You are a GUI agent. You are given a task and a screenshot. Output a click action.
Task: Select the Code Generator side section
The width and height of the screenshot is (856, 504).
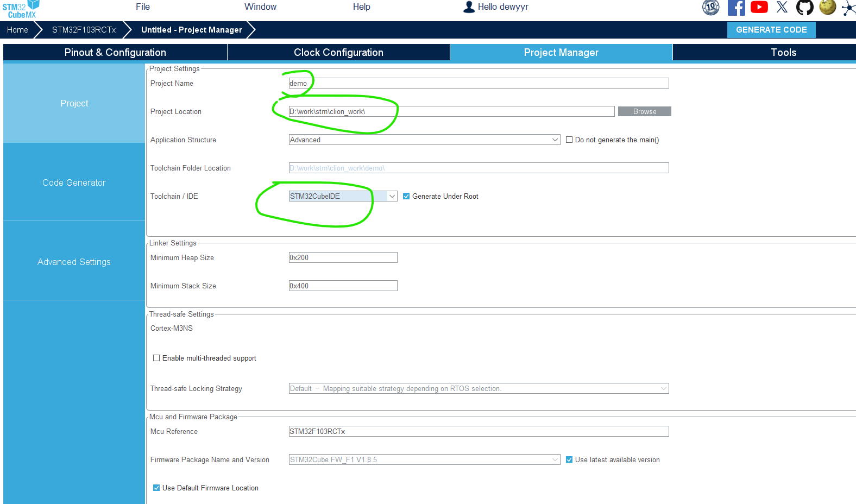point(74,182)
